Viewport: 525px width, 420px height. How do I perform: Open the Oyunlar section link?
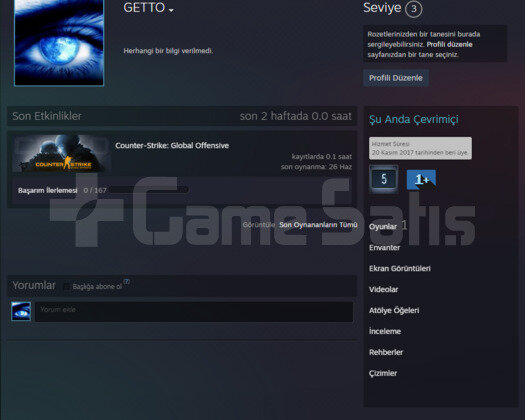[x=383, y=227]
